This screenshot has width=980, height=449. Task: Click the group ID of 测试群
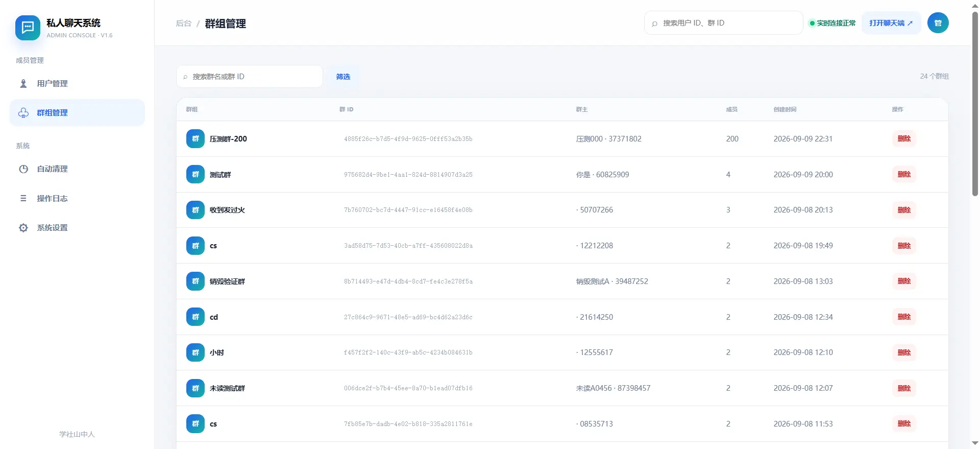(x=408, y=175)
